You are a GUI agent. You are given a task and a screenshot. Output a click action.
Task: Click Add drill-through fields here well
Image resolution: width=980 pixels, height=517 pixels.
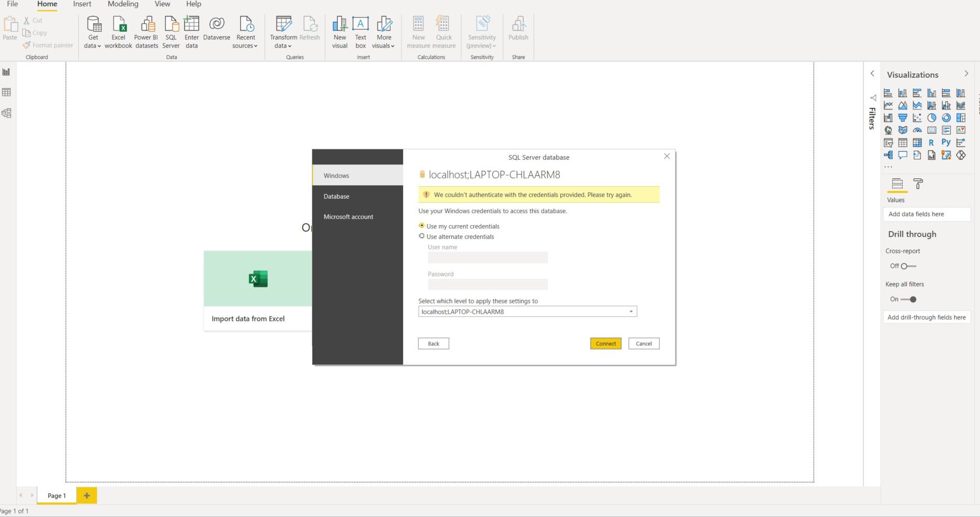pos(927,317)
